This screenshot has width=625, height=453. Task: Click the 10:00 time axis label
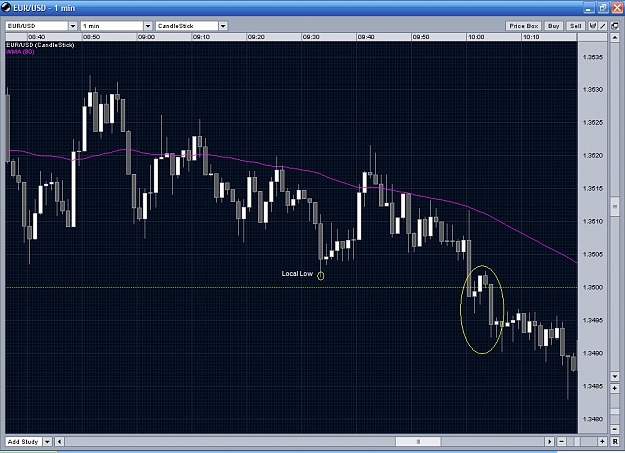(476, 37)
